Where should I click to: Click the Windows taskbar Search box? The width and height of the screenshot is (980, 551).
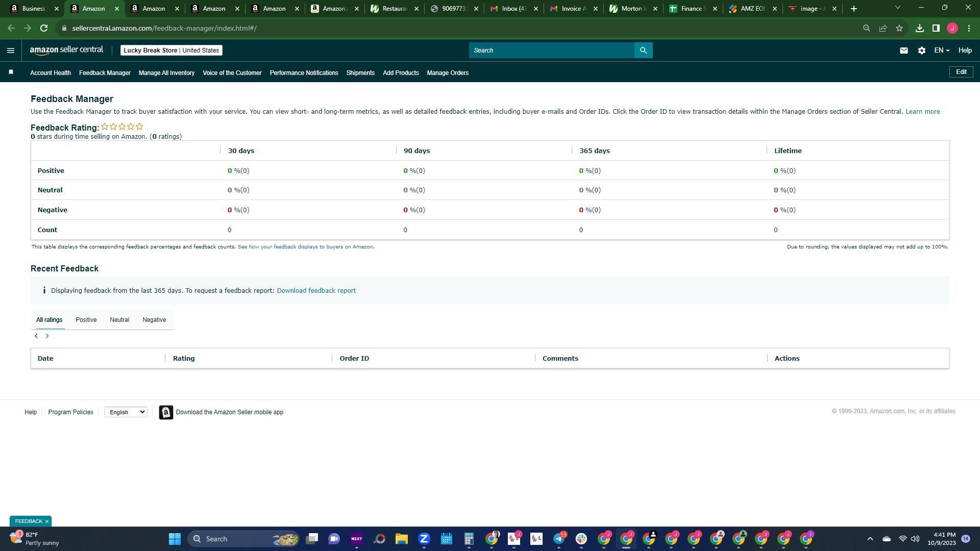243,539
